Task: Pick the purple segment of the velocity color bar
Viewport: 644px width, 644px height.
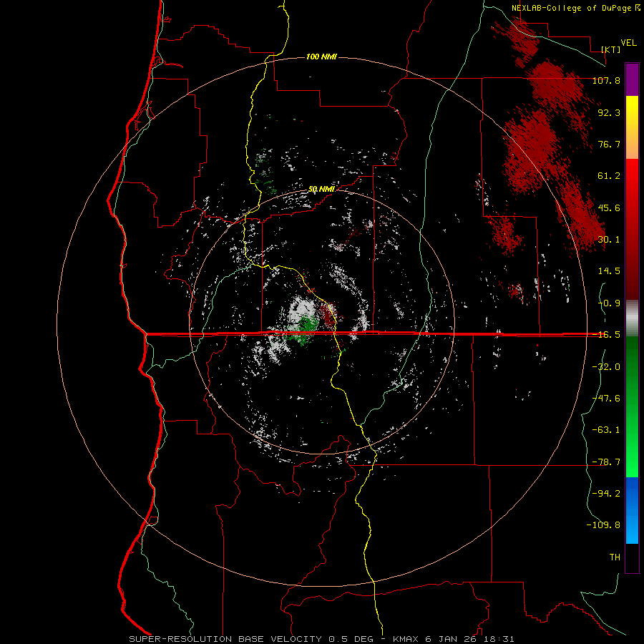Action: pyautogui.click(x=632, y=80)
